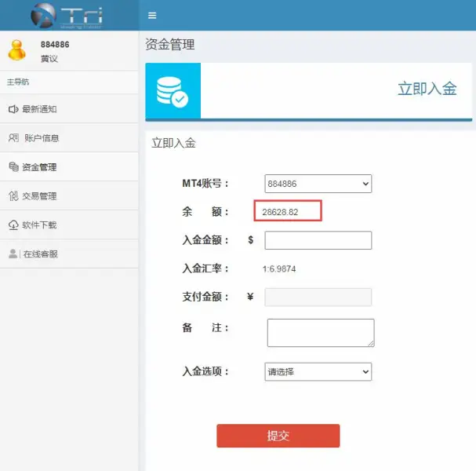
Task: Click the 支付金额 yen field
Action: tap(318, 297)
